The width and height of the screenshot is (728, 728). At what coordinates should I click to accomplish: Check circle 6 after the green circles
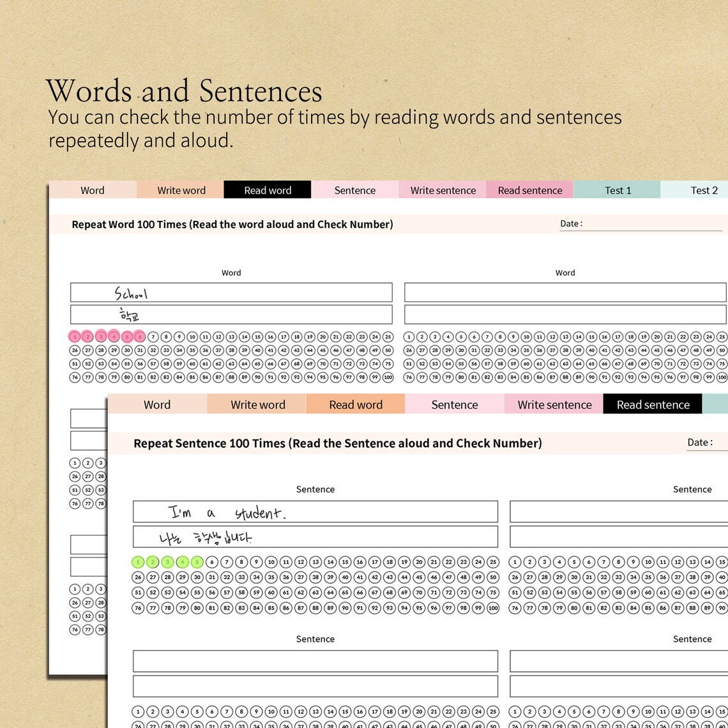[211, 562]
